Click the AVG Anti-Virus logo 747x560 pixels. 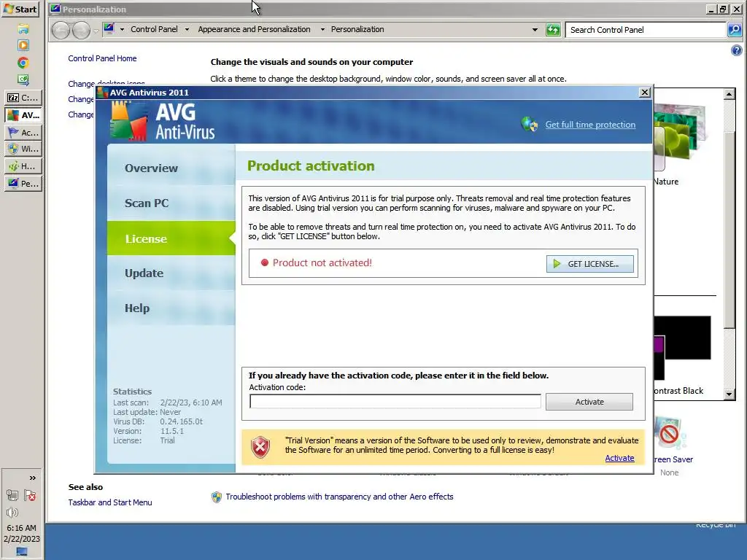coord(163,121)
